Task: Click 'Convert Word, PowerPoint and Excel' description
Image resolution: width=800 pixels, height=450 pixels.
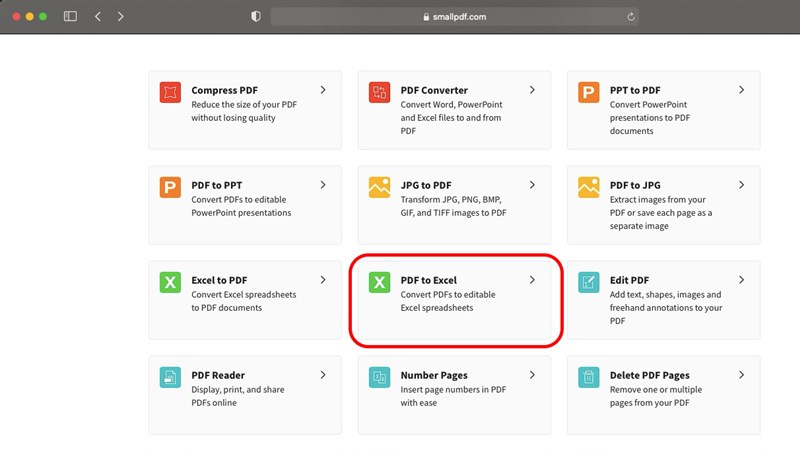Action: (x=451, y=117)
